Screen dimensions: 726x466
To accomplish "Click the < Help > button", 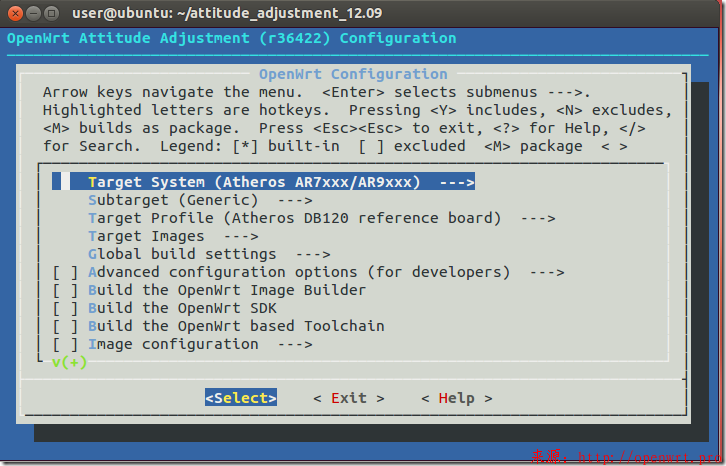I will [x=457, y=398].
